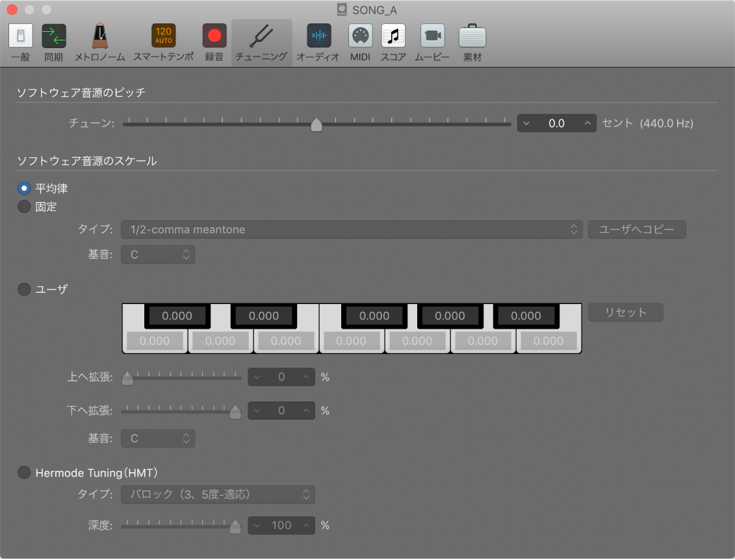The height and width of the screenshot is (560, 735).
Task: Click the 0.0 cent tune value field
Action: (x=556, y=123)
